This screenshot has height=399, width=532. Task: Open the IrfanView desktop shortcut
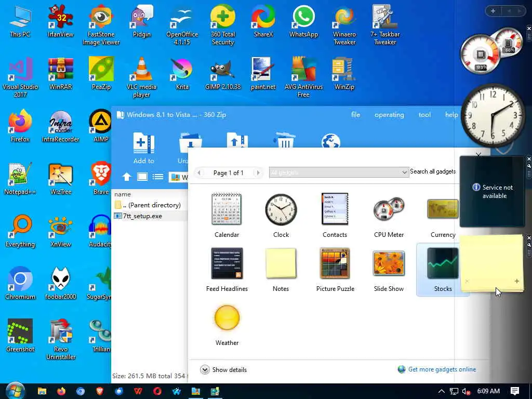click(x=60, y=21)
